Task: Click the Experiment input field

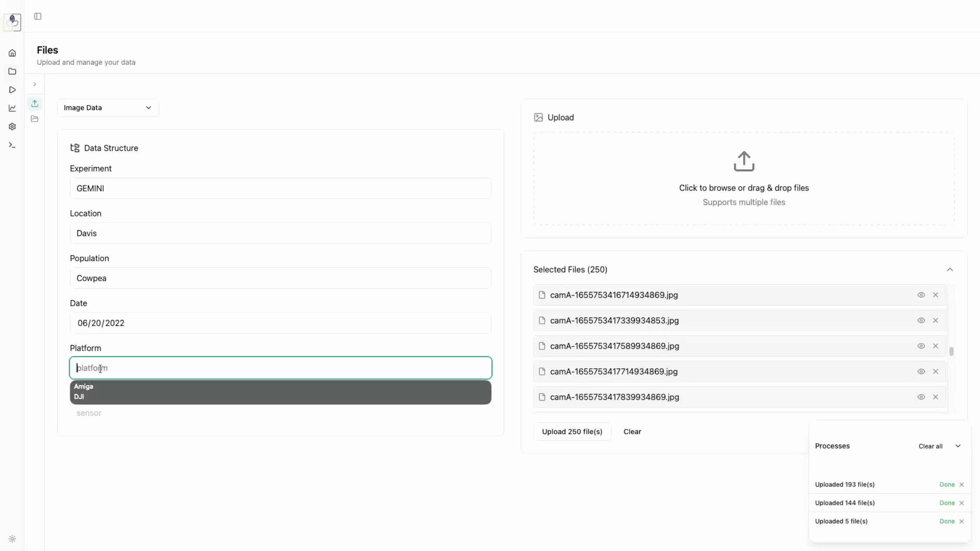Action: click(x=281, y=188)
